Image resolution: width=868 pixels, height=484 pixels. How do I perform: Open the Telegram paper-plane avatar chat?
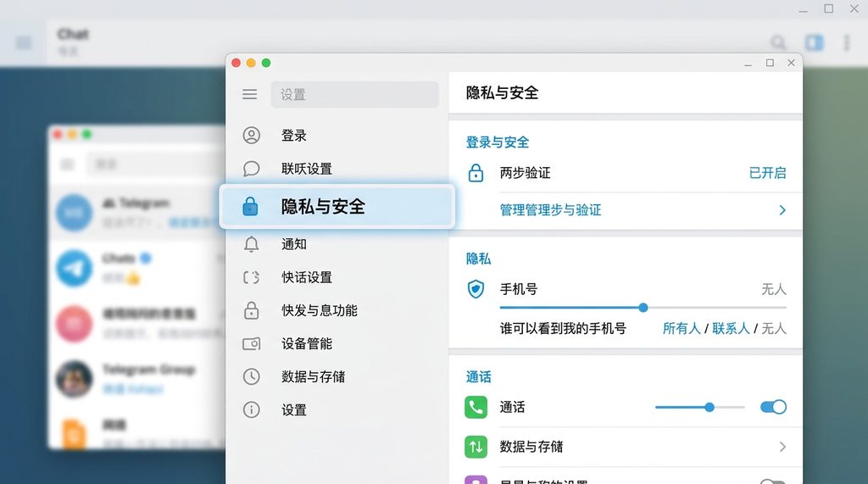tap(75, 268)
